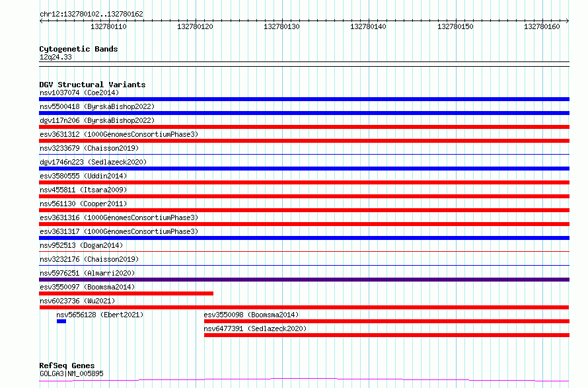Click esv3631312 (1000GenomesConsortiumPhase3) label
The height and width of the screenshot is (388, 588).
click(x=119, y=134)
